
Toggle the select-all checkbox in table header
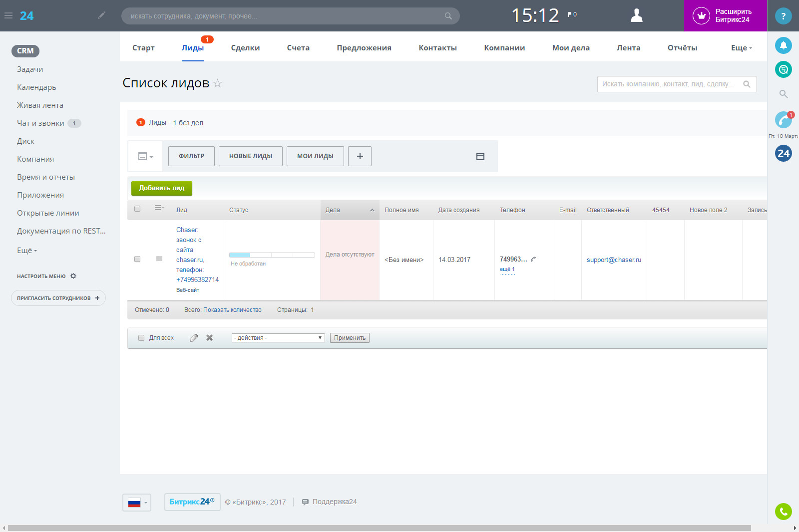click(137, 209)
